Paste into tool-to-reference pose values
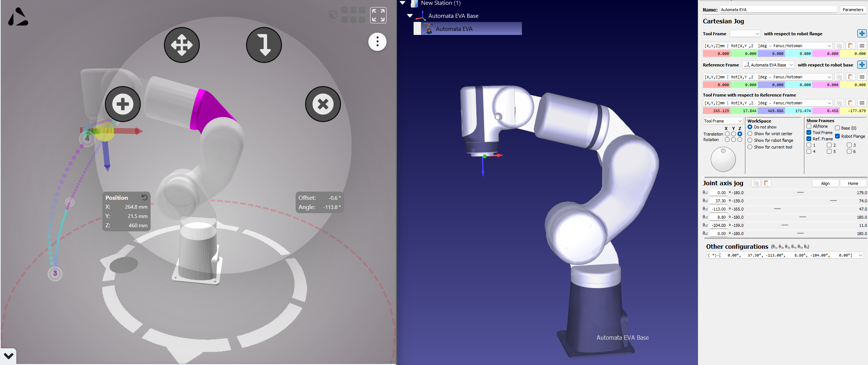This screenshot has width=868, height=365. pyautogui.click(x=851, y=103)
